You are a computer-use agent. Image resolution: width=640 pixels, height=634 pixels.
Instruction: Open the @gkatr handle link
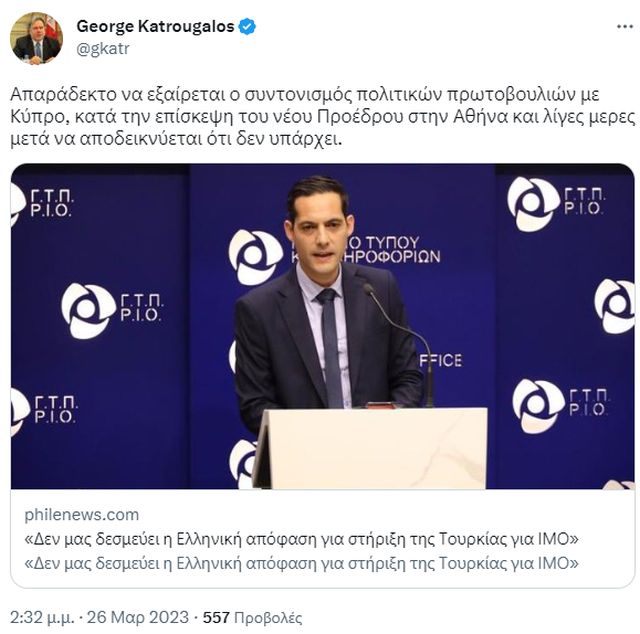103,49
